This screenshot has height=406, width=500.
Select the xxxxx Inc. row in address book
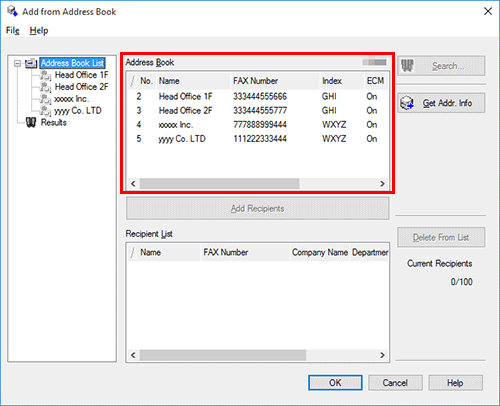click(x=258, y=125)
